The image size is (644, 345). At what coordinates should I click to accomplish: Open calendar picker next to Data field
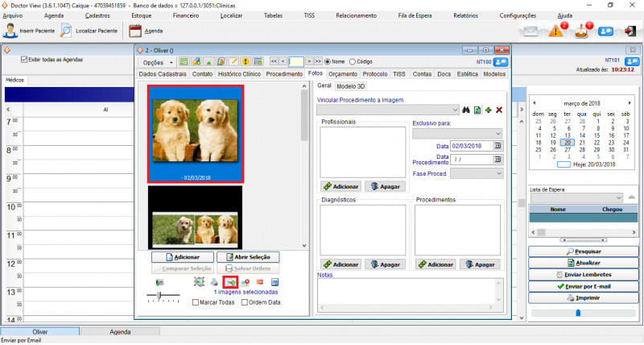[497, 146]
